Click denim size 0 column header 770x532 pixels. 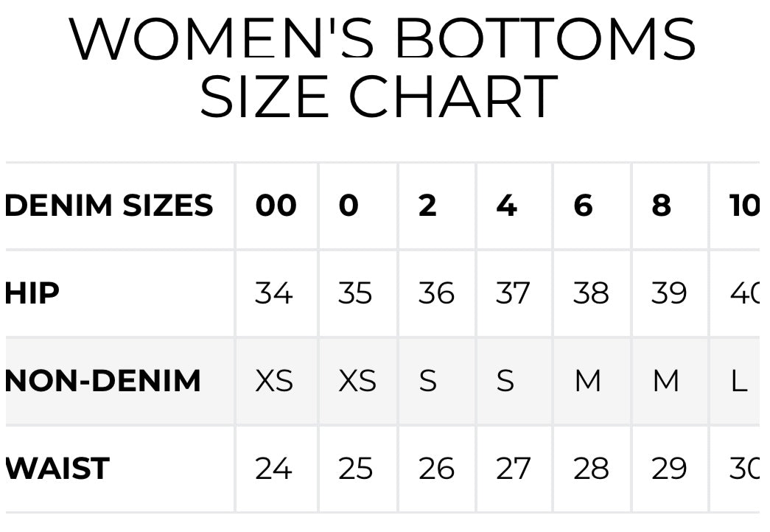(349, 206)
